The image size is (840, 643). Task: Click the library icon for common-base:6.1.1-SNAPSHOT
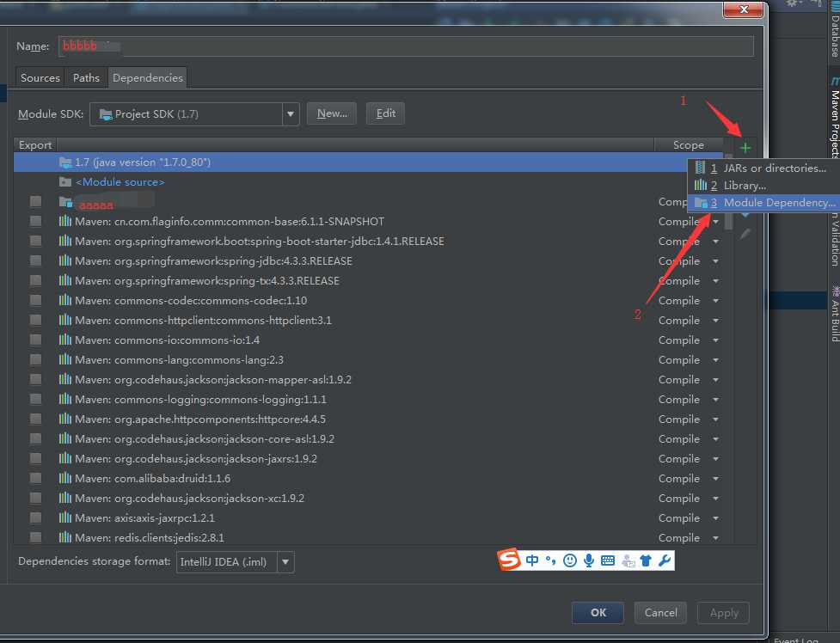click(x=65, y=221)
